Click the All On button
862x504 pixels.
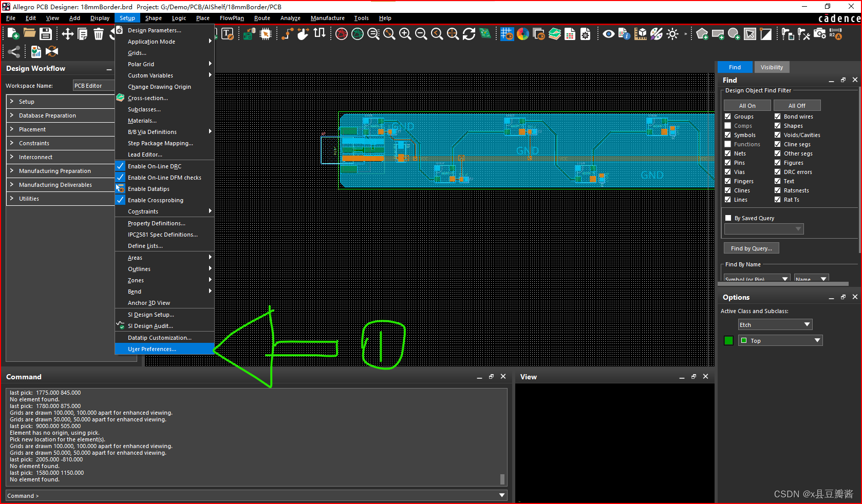[x=747, y=106]
